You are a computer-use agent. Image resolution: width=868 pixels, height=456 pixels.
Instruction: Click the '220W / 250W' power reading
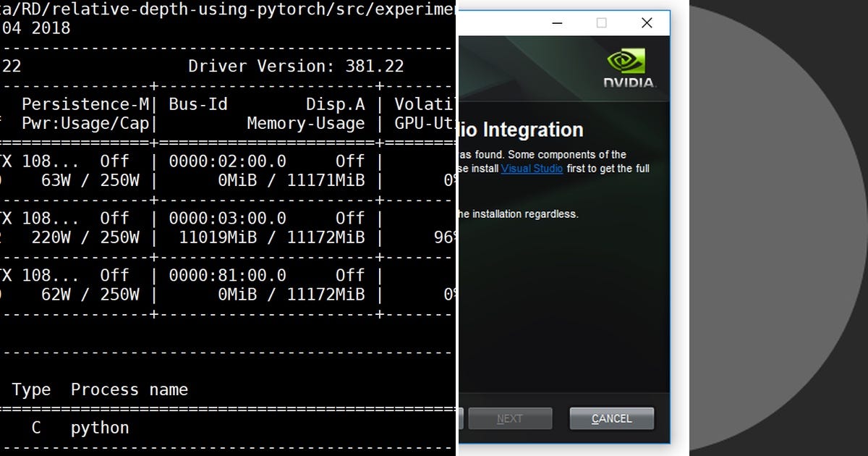85,237
